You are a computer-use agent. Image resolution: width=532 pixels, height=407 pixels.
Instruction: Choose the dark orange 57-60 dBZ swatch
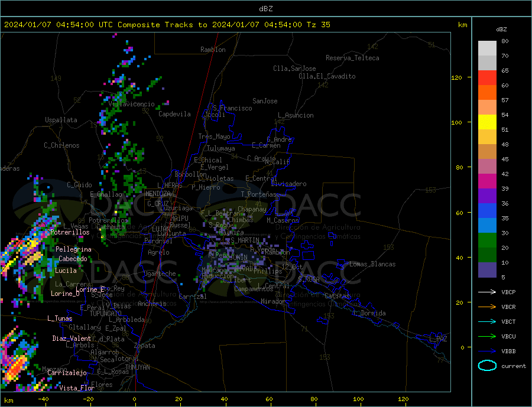click(487, 93)
